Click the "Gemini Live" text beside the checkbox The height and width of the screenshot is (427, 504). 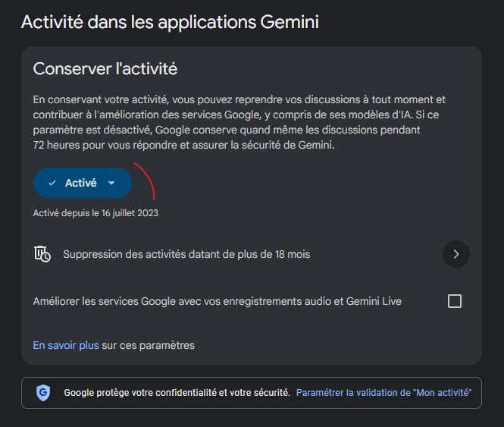(x=374, y=301)
